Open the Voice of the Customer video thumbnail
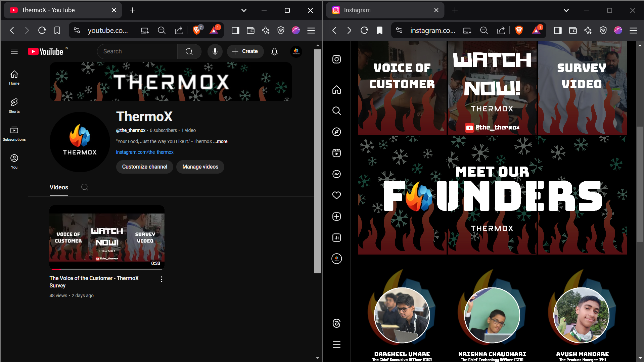This screenshot has height=362, width=644. 107,237
